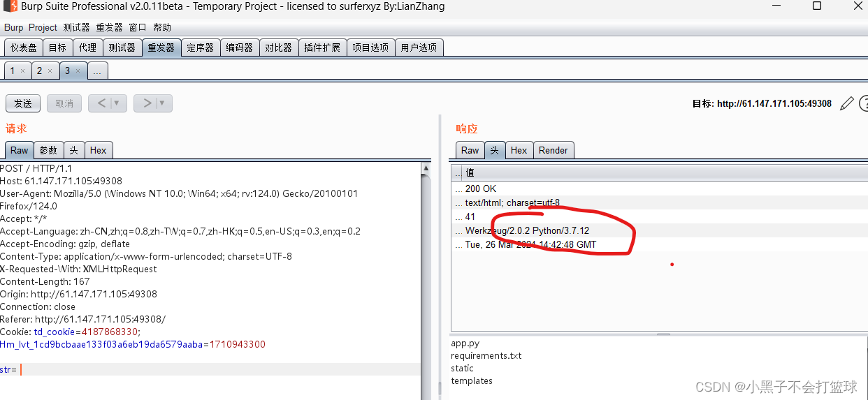Click the 取消 button
Viewport: 868px width, 400px height.
(64, 103)
